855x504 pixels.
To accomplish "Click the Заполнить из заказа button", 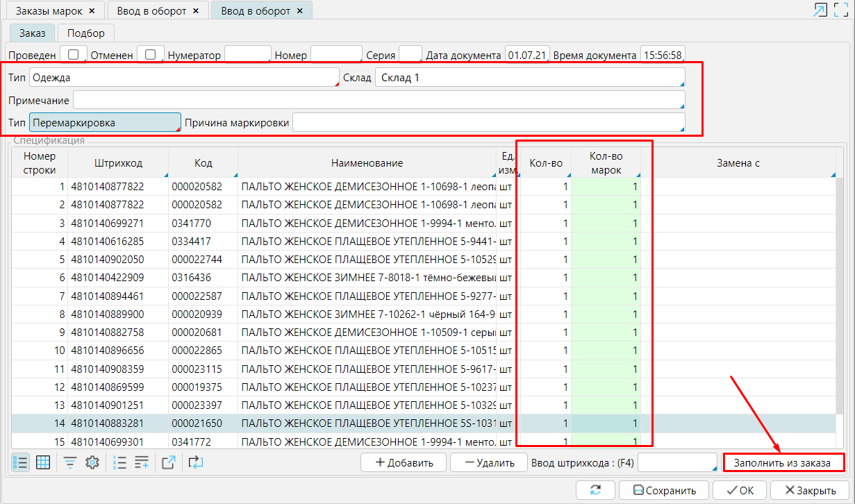I will tap(783, 462).
